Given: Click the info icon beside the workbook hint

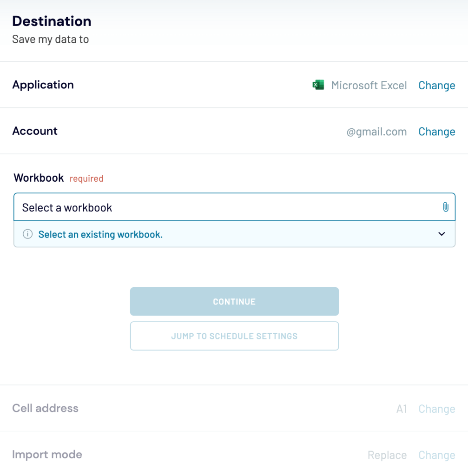Looking at the screenshot, I should click(x=27, y=234).
